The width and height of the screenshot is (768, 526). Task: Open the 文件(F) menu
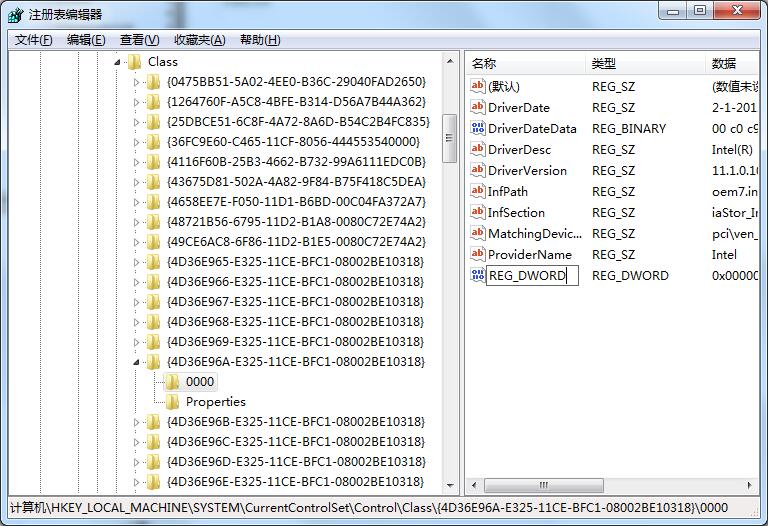click(34, 40)
